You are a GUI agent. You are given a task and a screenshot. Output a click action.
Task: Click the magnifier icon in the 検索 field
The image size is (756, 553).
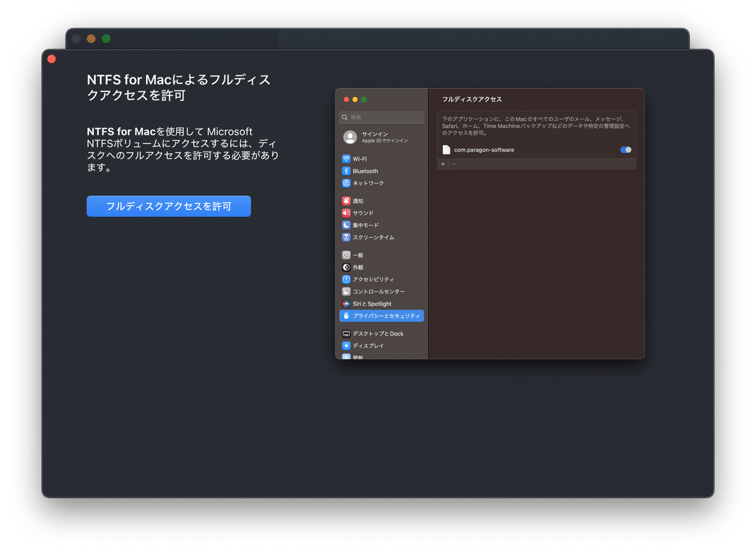tap(345, 117)
